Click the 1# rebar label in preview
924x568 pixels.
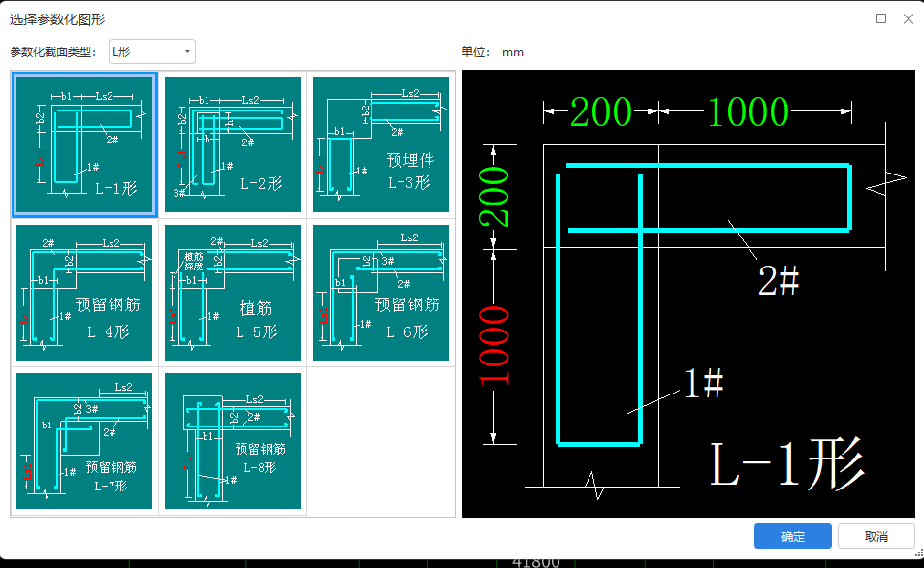pos(704,383)
